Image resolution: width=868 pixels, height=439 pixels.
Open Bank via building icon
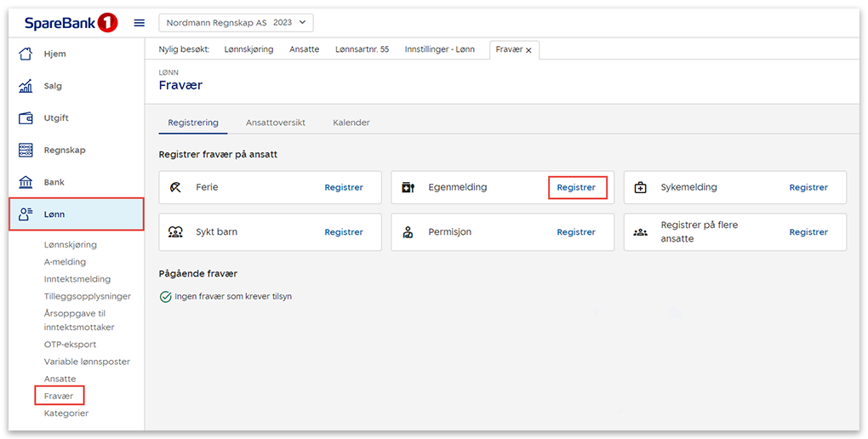[x=26, y=182]
